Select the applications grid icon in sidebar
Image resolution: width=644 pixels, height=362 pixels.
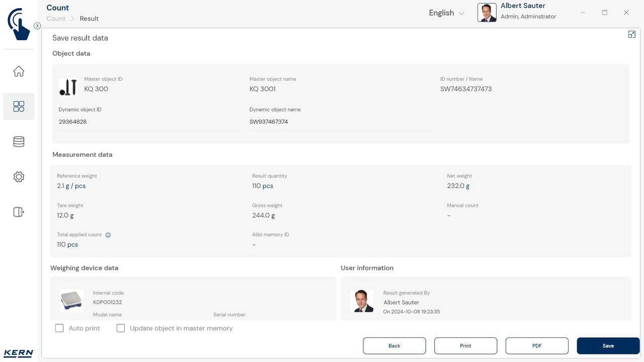tap(19, 107)
